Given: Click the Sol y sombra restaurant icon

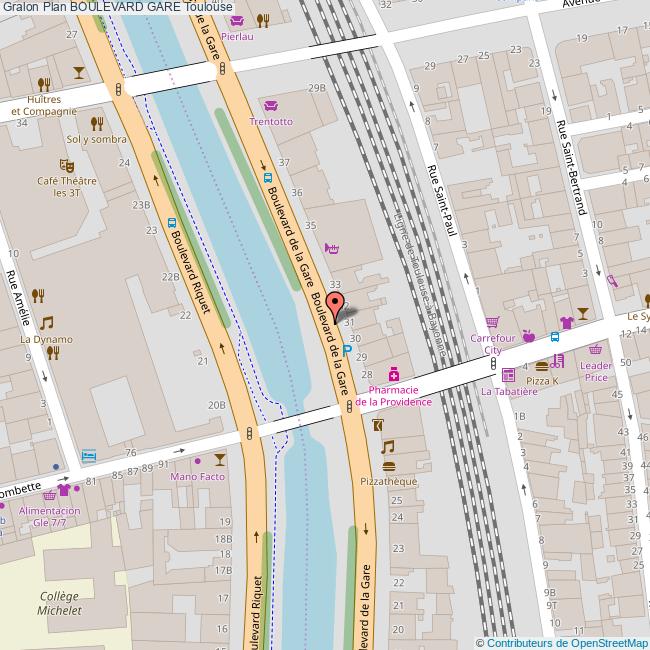Looking at the screenshot, I should [97, 123].
